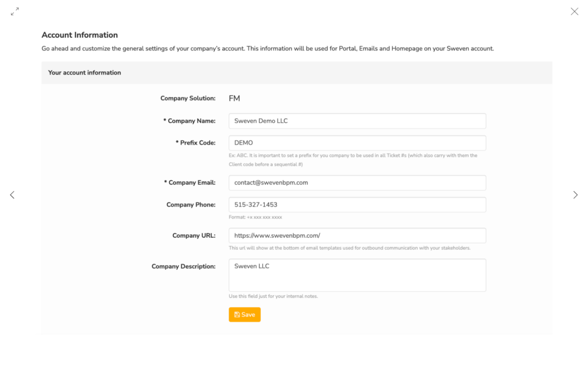Click the 'Your account information' panel header
The width and height of the screenshot is (588, 372).
click(297, 73)
